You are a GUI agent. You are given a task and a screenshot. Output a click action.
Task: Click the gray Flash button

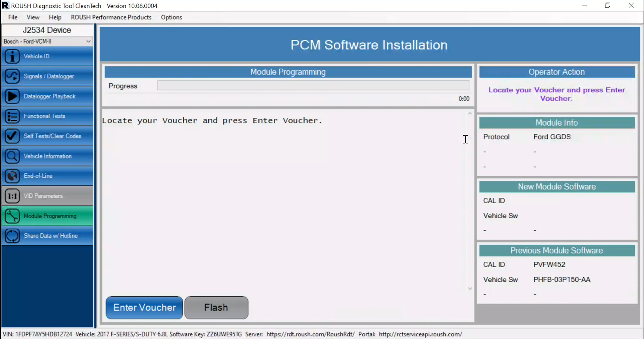coord(216,308)
